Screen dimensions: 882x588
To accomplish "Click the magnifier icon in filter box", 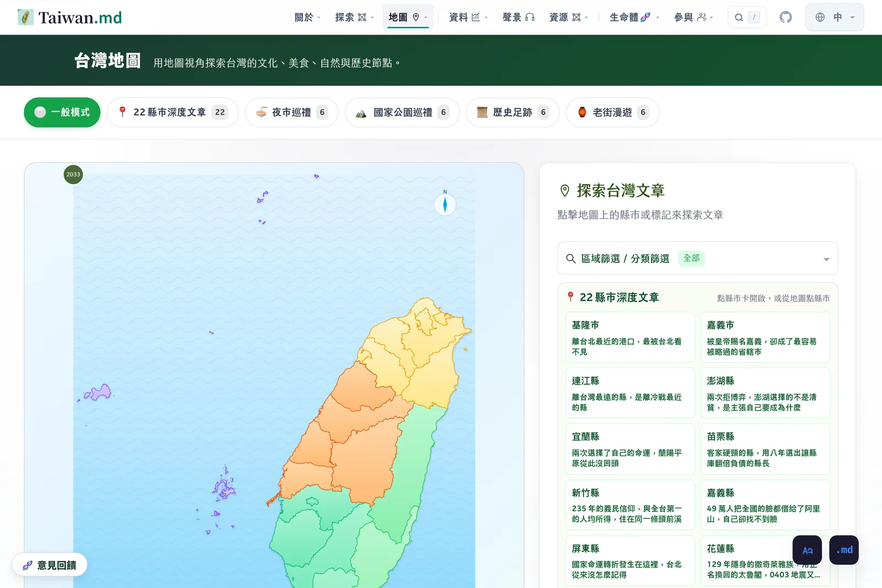I will tap(571, 258).
